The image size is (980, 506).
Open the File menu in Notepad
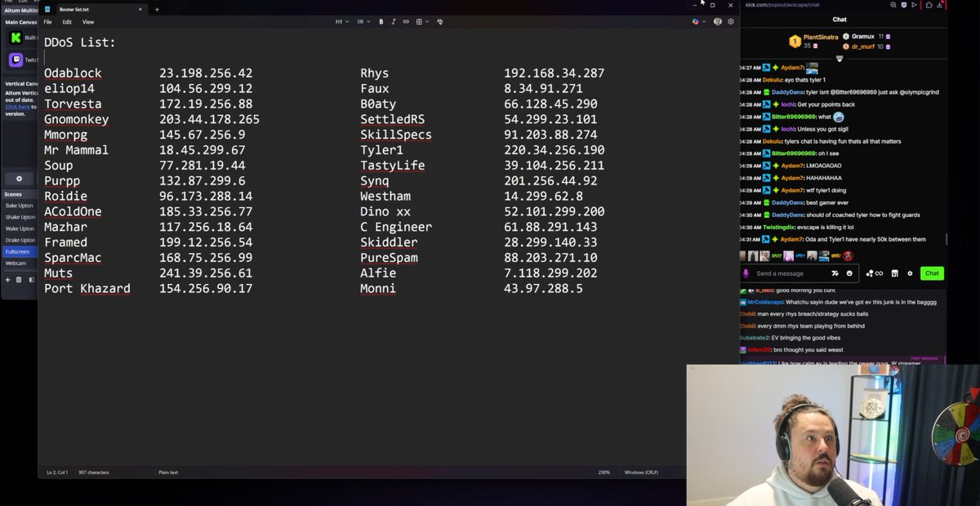(x=47, y=22)
